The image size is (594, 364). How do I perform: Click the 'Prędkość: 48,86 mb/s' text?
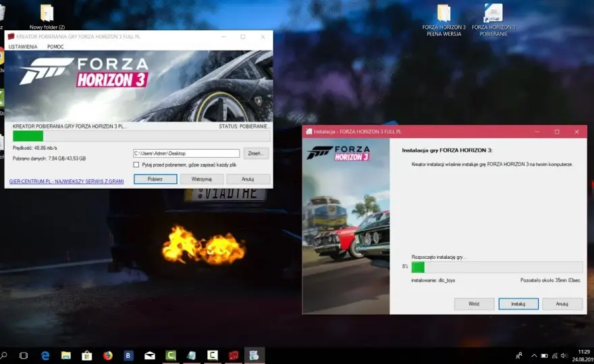35,148
